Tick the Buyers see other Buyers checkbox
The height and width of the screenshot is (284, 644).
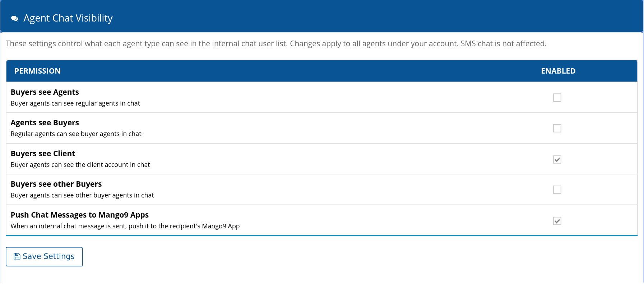point(557,190)
